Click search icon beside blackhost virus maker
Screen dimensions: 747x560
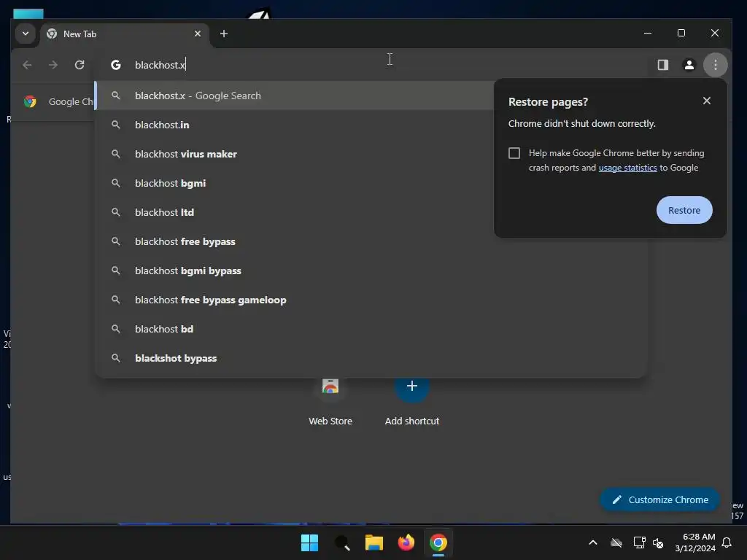pos(116,154)
